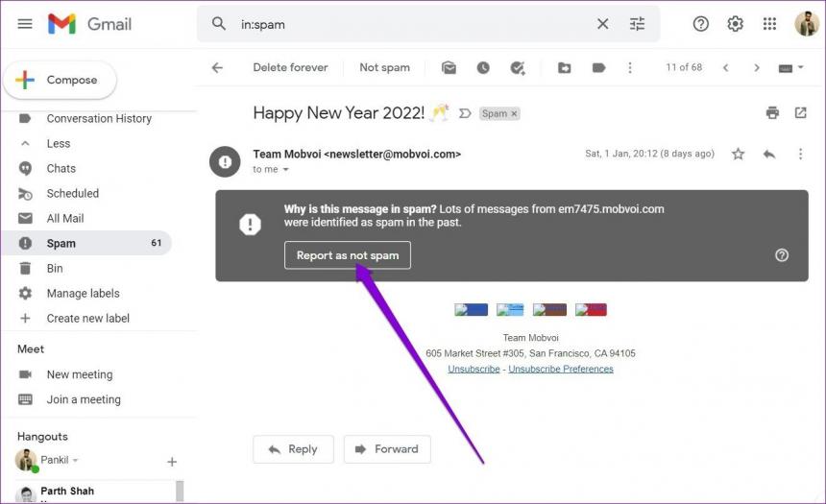The width and height of the screenshot is (826, 504).
Task: Select Scheduled in the left sidebar
Action: pos(73,193)
